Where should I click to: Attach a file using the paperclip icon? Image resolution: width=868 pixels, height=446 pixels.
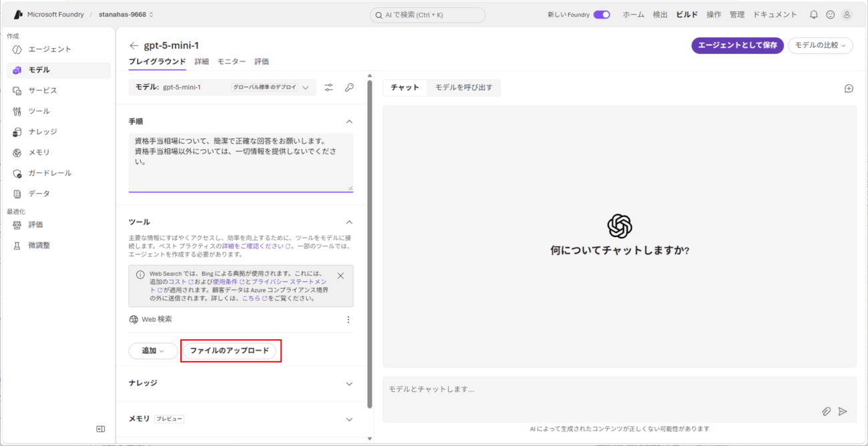(x=826, y=412)
